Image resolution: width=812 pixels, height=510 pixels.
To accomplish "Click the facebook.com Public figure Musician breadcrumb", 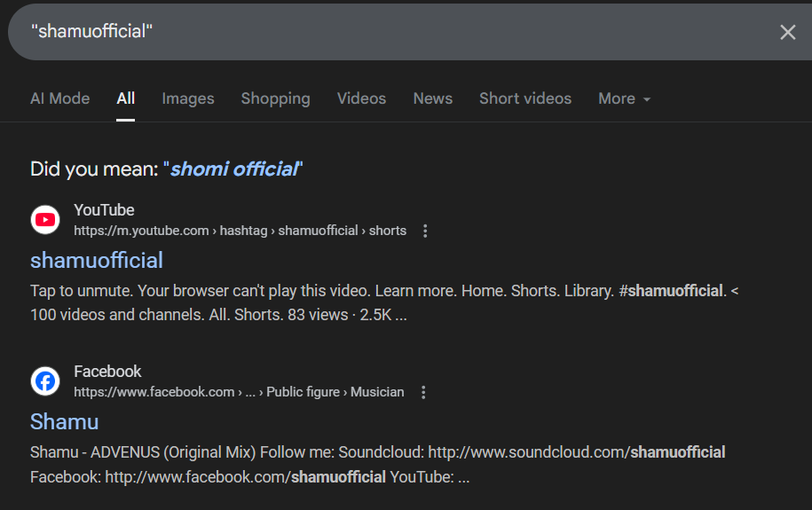I will coord(239,392).
